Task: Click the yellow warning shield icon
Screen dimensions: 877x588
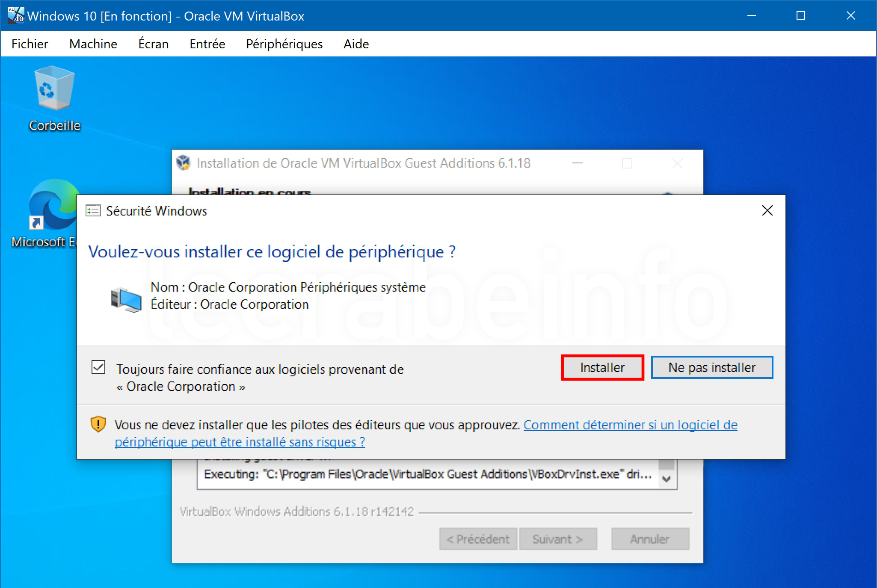Action: [98, 424]
